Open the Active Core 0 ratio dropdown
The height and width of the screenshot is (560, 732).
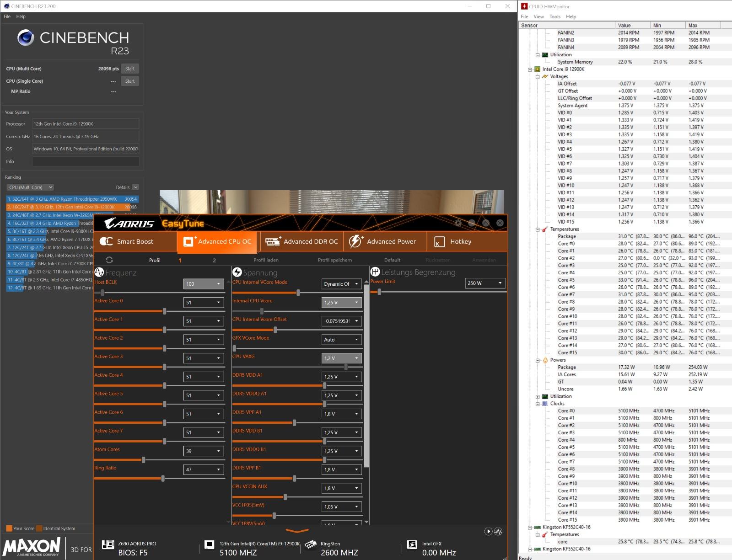pos(204,302)
